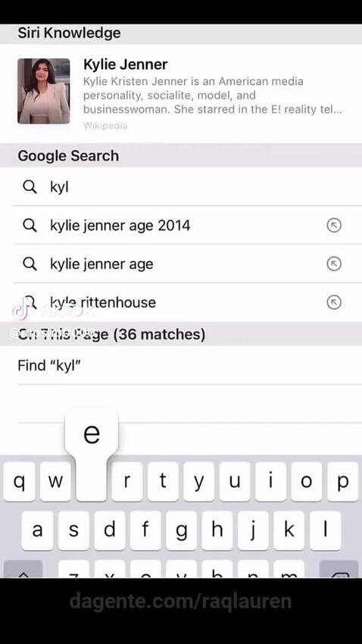Tap the fill-in arrow beside kylie jenner age 2014
The width and height of the screenshot is (362, 644).
334,226
